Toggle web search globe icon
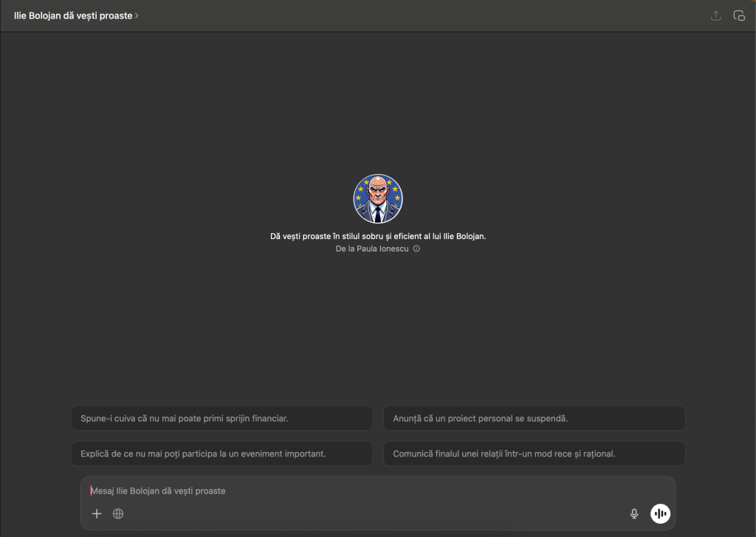The width and height of the screenshot is (756, 537). (x=118, y=513)
